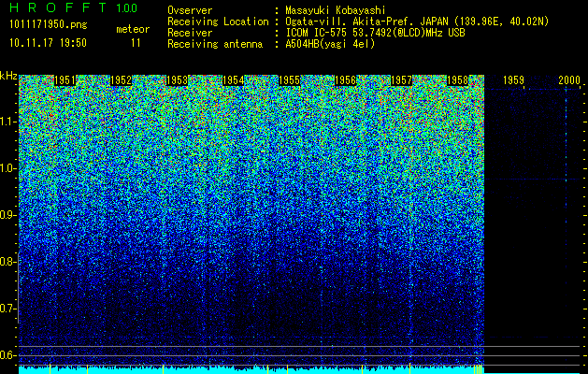The image size is (588, 374).
Task: Click the 1952 time marker
Action: pos(122,80)
